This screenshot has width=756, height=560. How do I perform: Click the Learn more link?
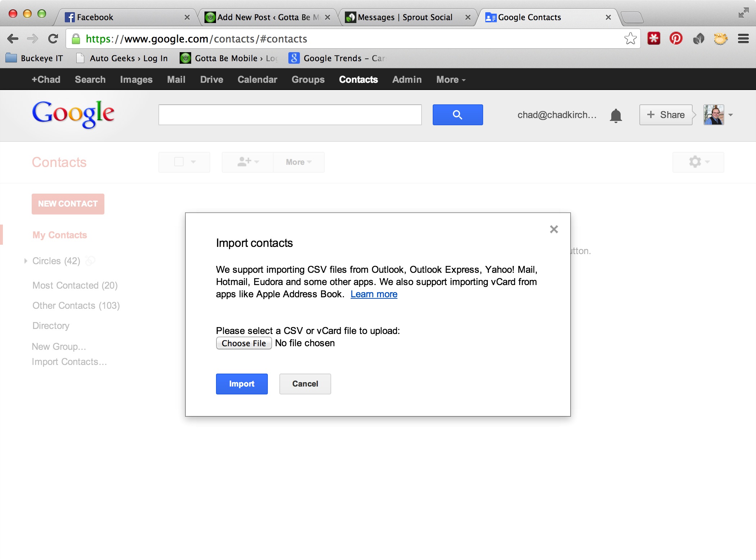pyautogui.click(x=374, y=294)
